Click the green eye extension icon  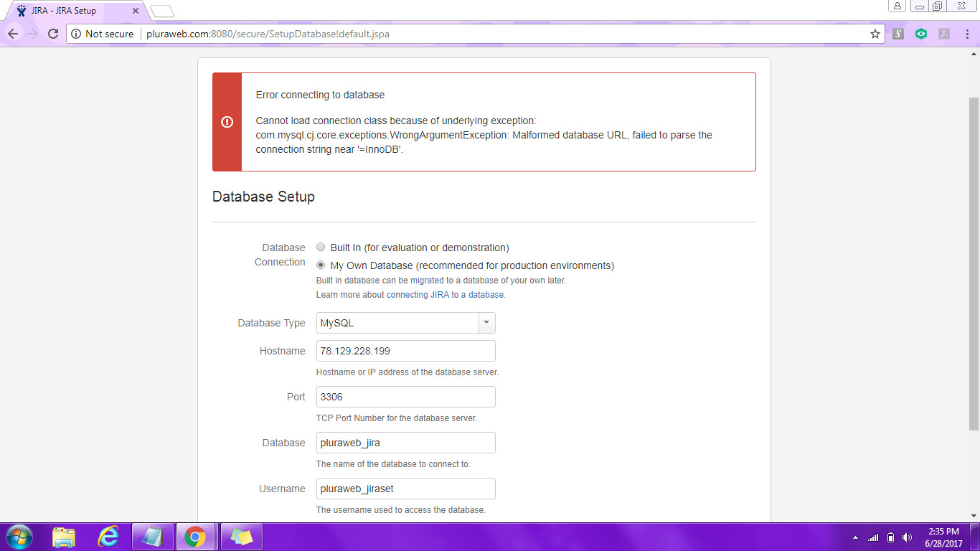921,34
